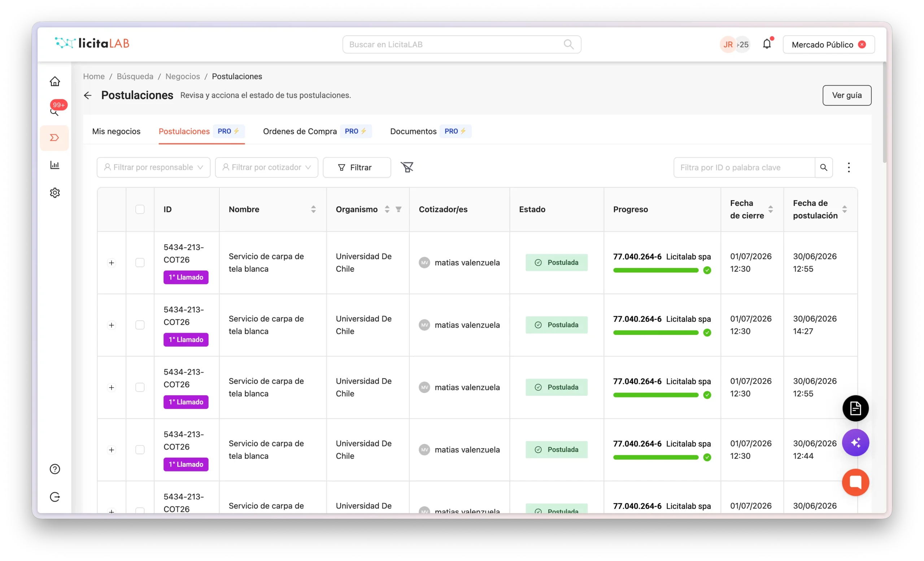The width and height of the screenshot is (924, 561).
Task: Click the +25 users avatar badge
Action: tap(743, 45)
